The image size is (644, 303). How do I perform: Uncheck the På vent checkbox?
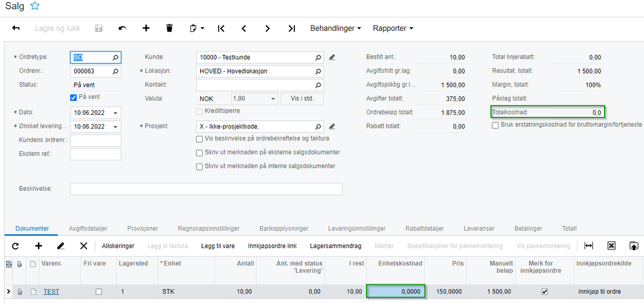click(74, 98)
